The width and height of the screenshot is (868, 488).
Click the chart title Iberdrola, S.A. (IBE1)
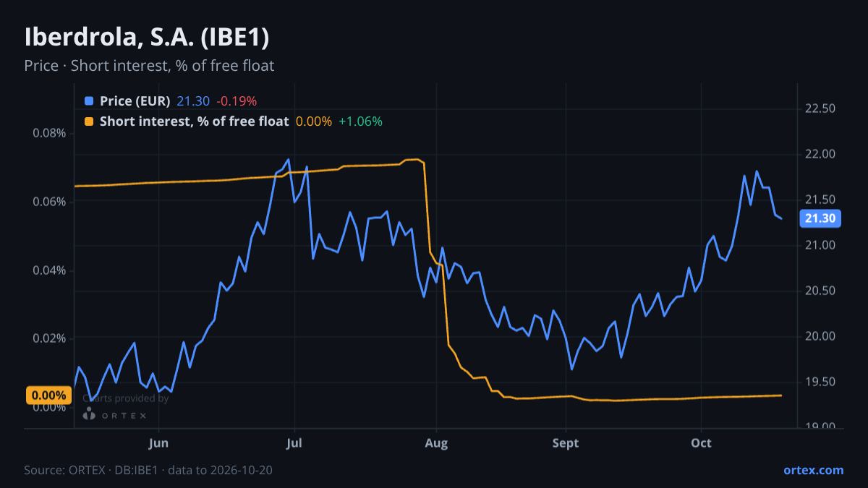point(147,36)
